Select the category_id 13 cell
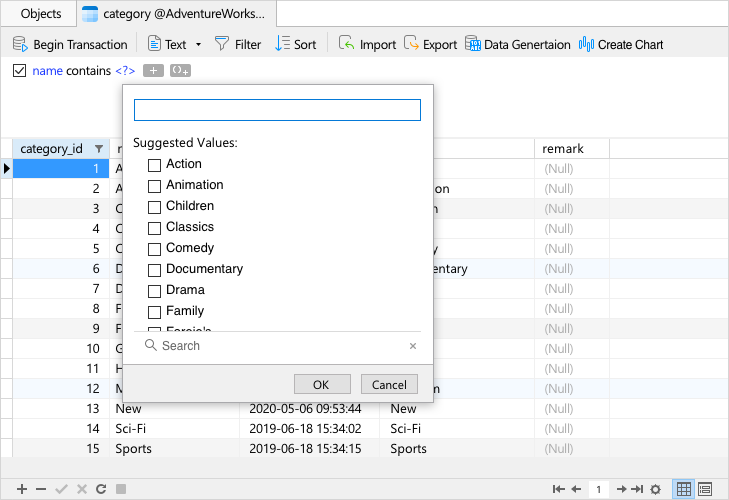Screen dimensions: 729x500 coord(60,408)
